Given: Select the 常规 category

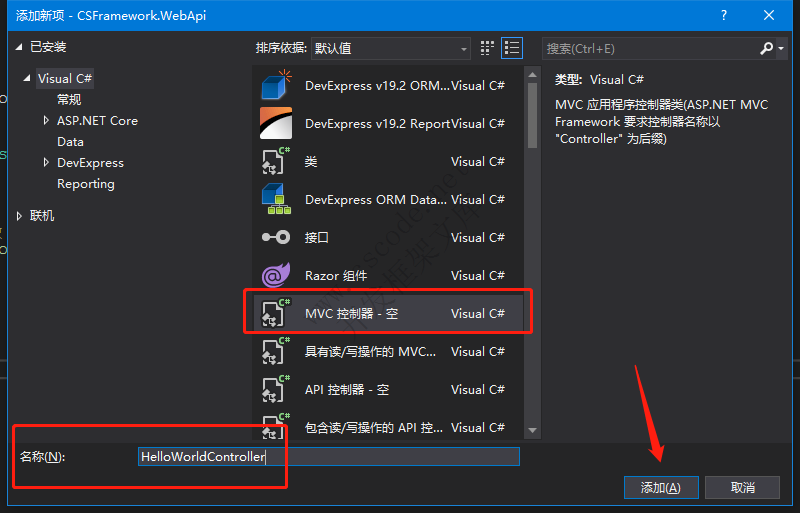Looking at the screenshot, I should coord(69,100).
